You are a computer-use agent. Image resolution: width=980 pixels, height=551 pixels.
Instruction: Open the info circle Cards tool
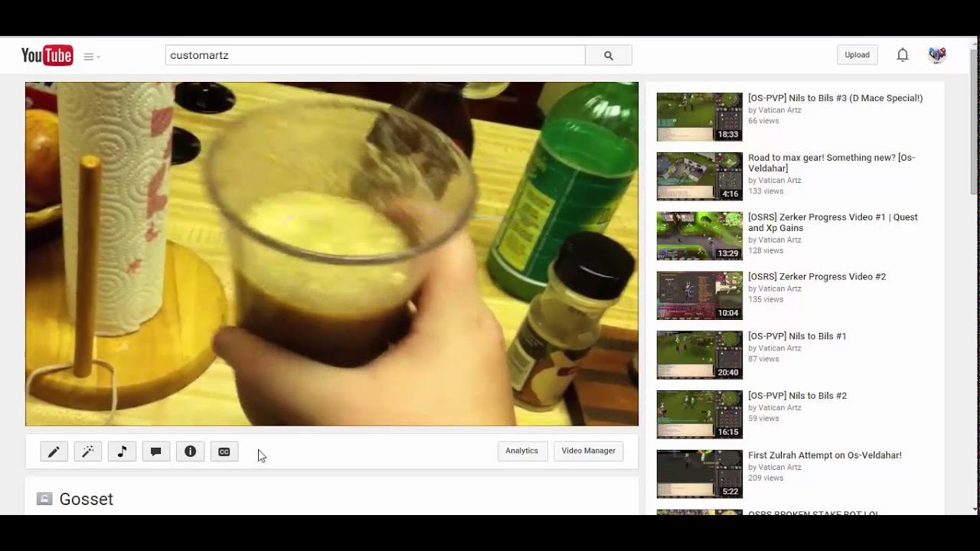191,452
